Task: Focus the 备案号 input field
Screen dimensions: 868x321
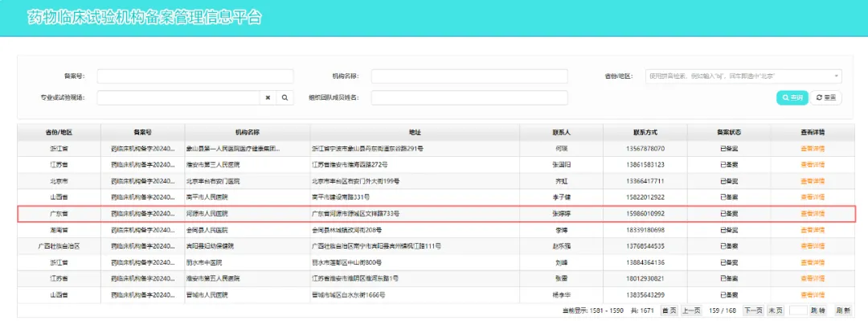Action: click(195, 76)
